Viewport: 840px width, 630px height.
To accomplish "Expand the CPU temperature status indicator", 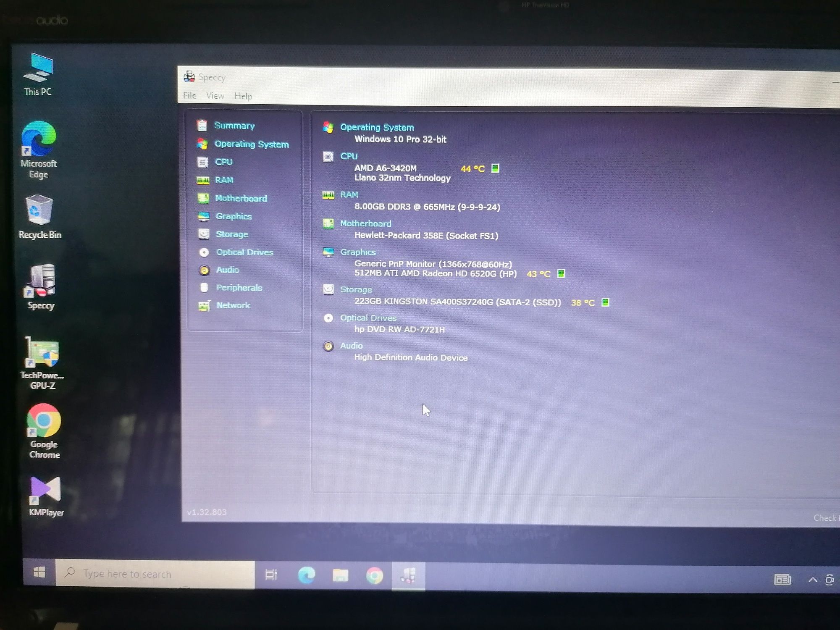I will click(498, 168).
